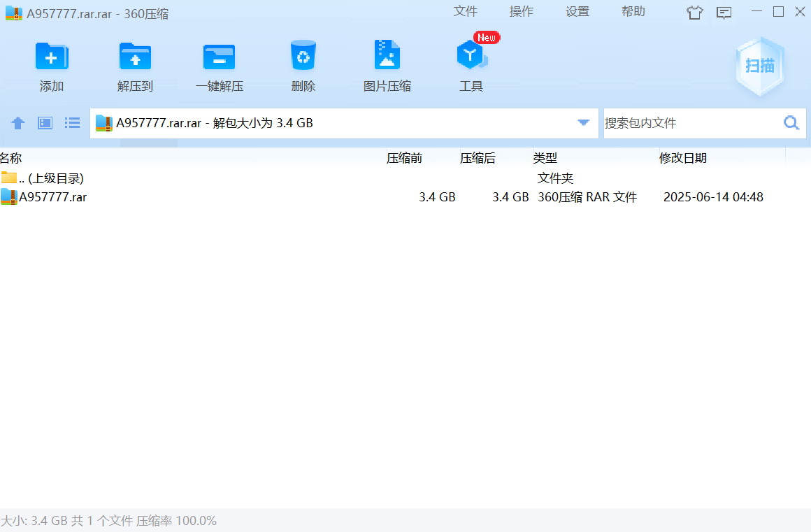Open the Help menu

pyautogui.click(x=633, y=12)
